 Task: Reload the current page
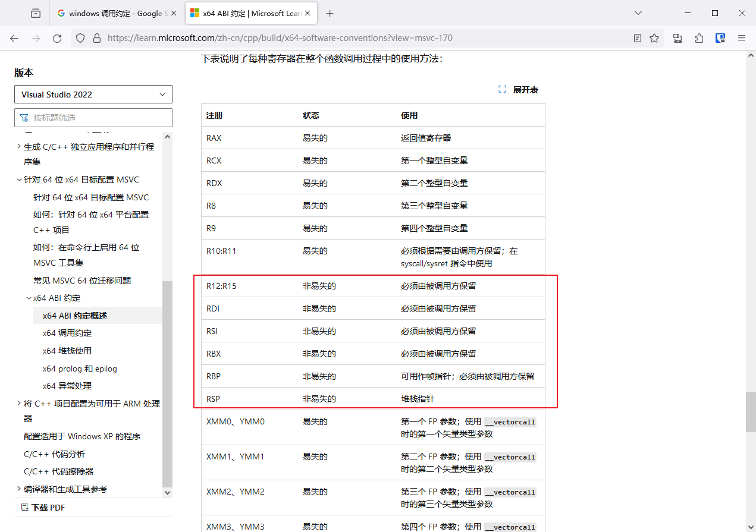point(57,38)
